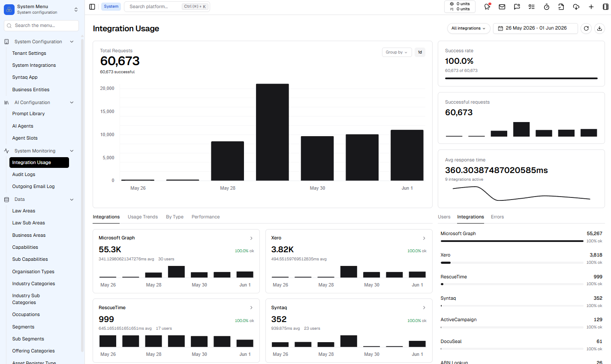Toggle the sidebar panel icon
Screen dimensions: 611x364
[x=92, y=6]
